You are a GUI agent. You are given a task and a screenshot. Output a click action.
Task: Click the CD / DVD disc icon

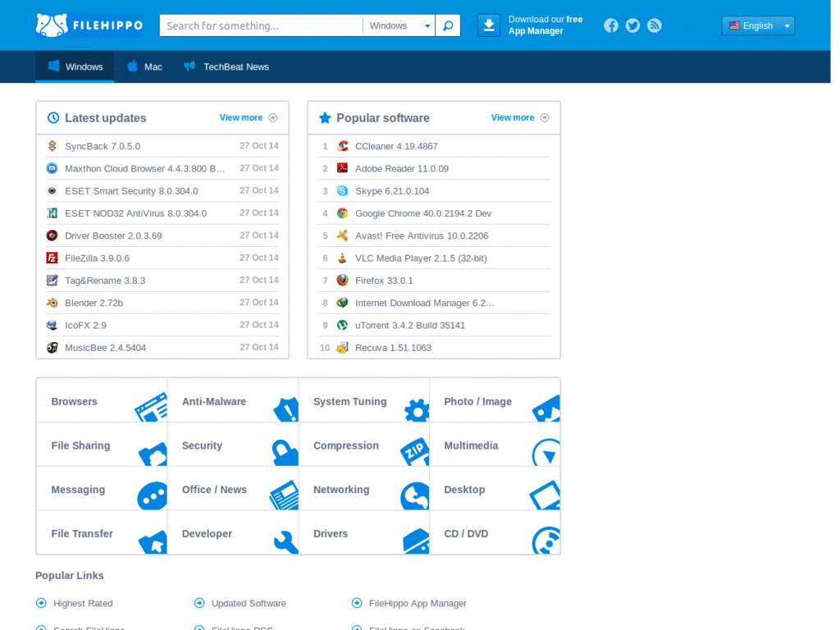(546, 540)
